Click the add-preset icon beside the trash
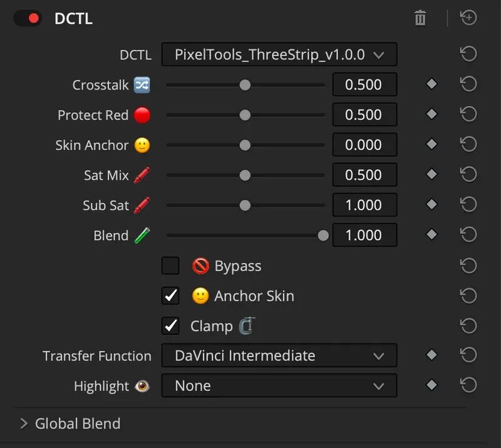 [x=468, y=18]
